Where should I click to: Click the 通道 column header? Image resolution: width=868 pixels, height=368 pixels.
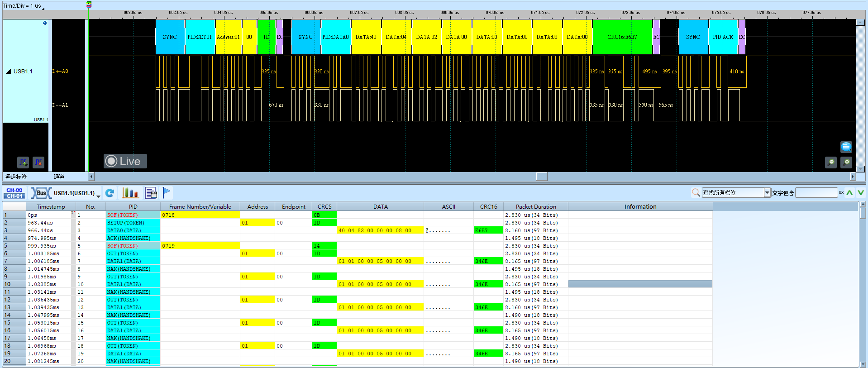59,177
